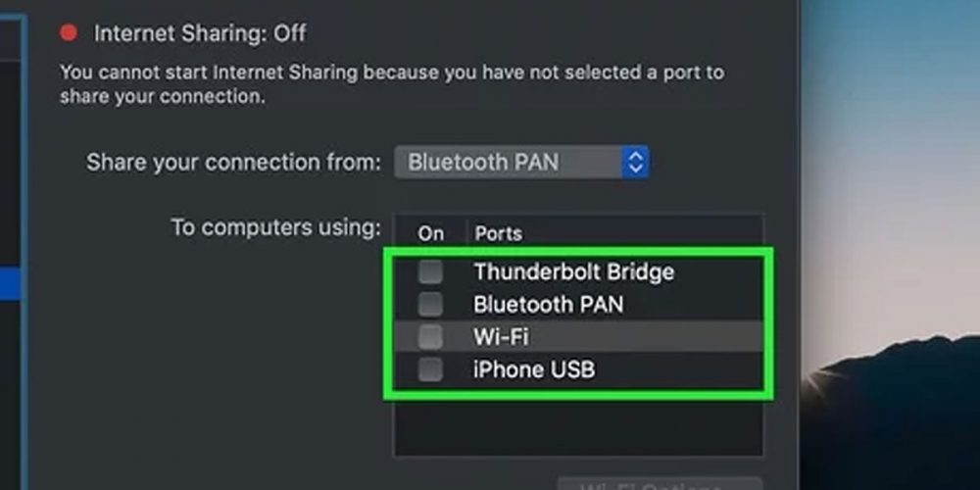Click the Internet Sharing: Off status text

coord(200,33)
